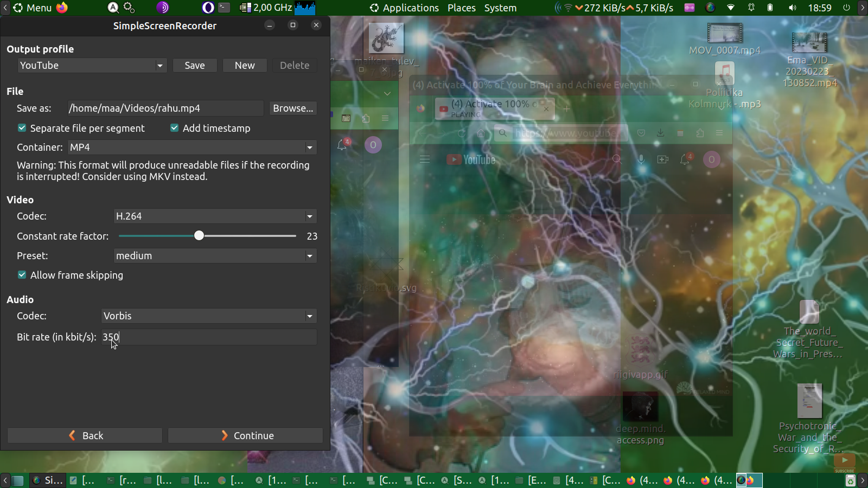The image size is (868, 488).
Task: Open the Applications menu
Action: point(404,8)
